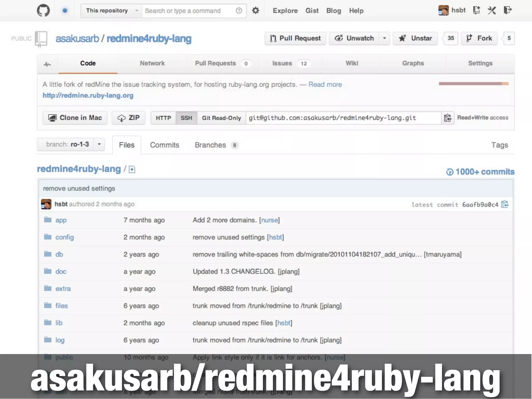Viewport: 532px width, 399px height.
Task: Select HTTP clone protocol
Action: coord(163,118)
